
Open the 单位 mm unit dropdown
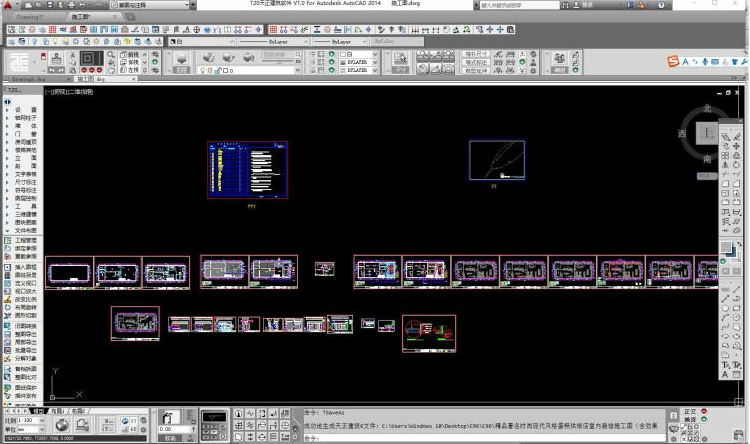click(x=32, y=429)
